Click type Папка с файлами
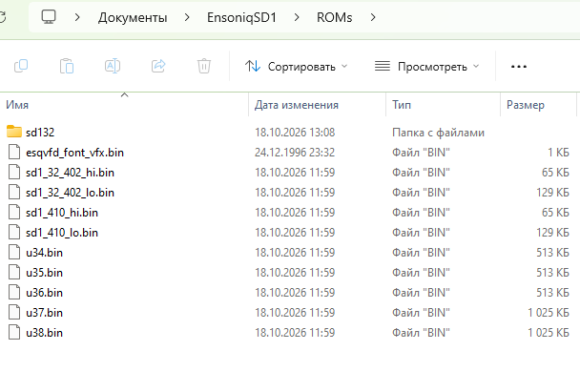Screen dimensions: 580x392 tap(438, 132)
